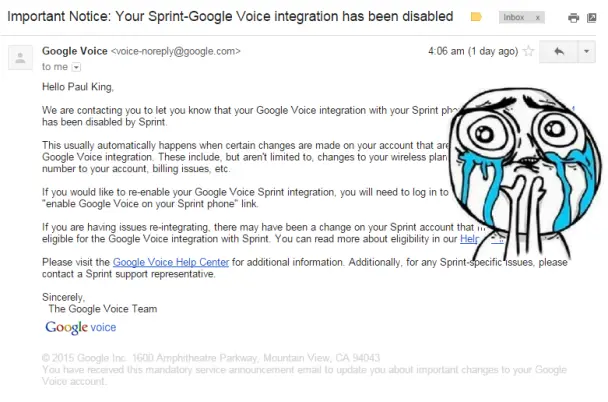Screen dimensions: 608x402
Task: Click the email subject line
Action: coord(230,17)
